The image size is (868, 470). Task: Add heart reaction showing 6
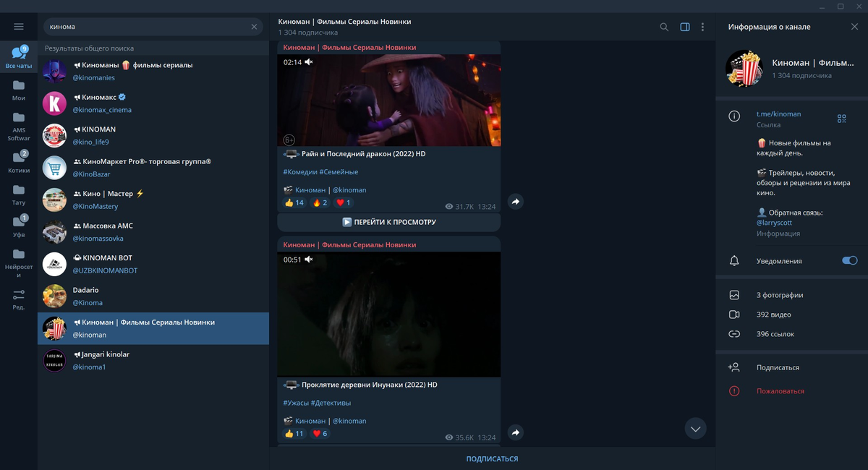pos(320,434)
